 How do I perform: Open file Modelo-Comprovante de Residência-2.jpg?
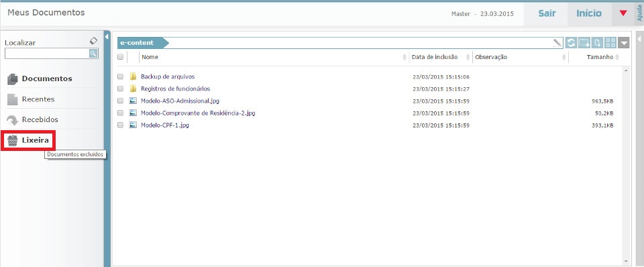tap(198, 113)
